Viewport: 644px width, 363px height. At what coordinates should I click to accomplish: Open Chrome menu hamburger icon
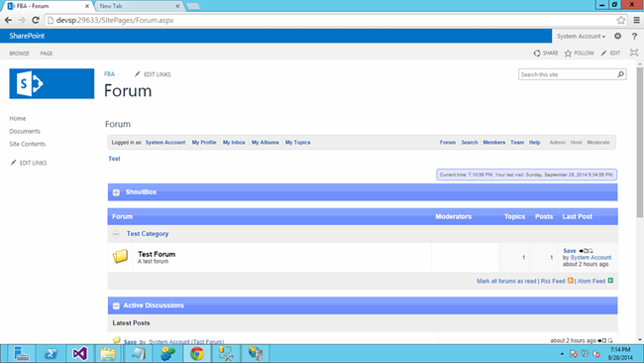click(636, 20)
